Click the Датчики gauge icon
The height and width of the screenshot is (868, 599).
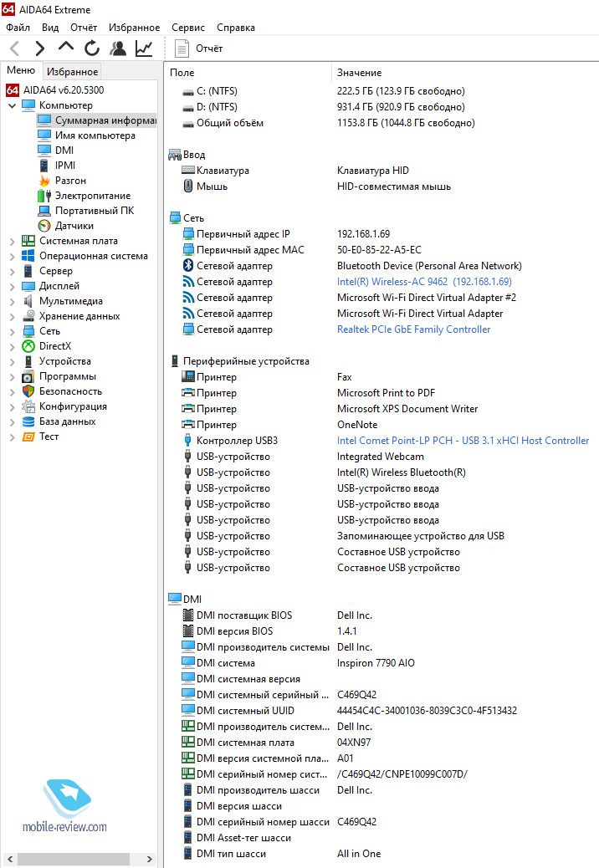[44, 226]
